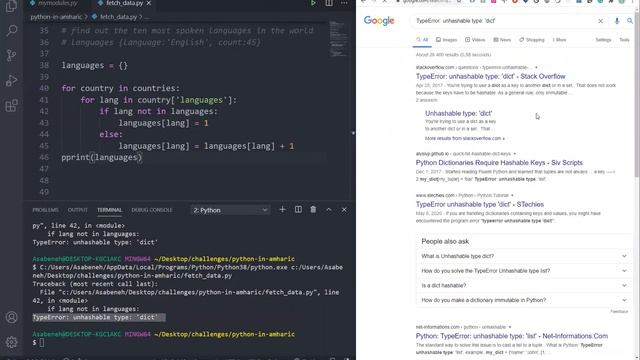The image size is (640, 360).
Task: Split the editor to the right
Action: [x=329, y=3]
